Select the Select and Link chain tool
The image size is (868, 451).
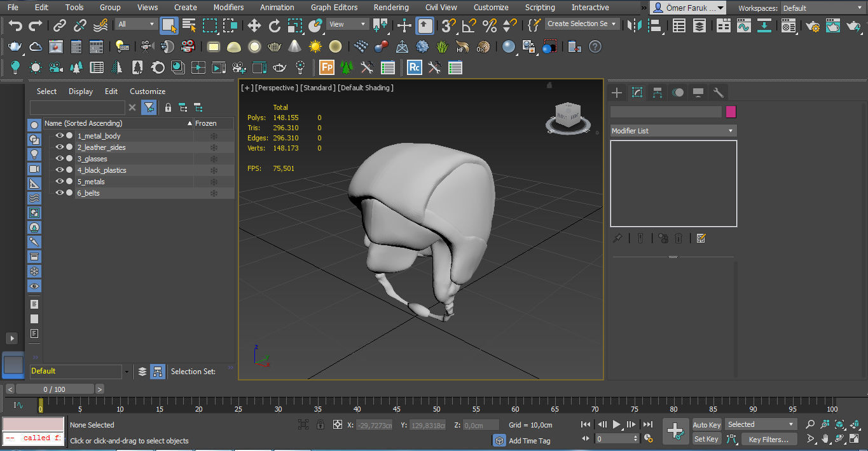pos(60,25)
